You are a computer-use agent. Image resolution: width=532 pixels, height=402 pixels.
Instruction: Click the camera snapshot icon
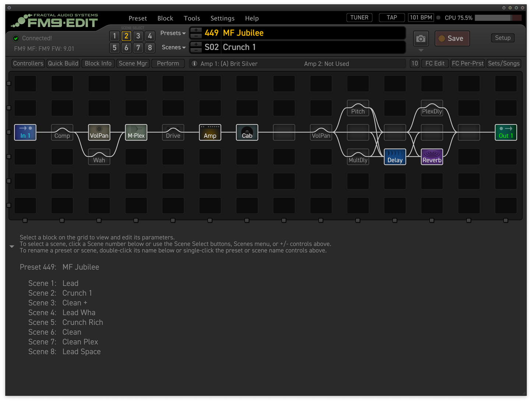421,39
